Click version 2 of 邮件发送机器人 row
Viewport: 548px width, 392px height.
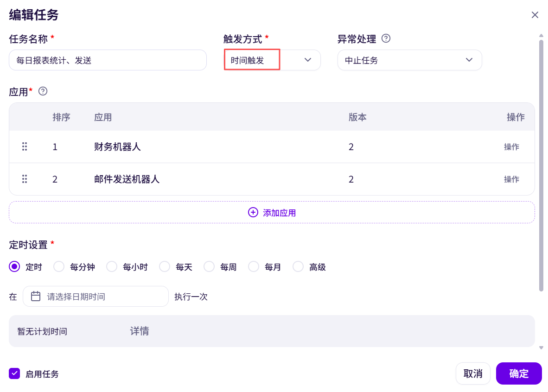(351, 179)
